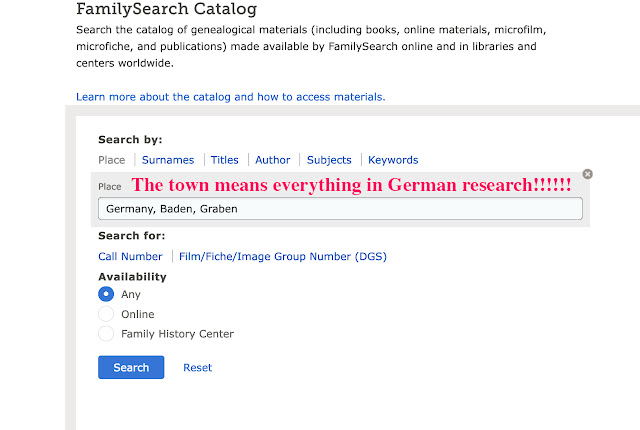The height and width of the screenshot is (430, 640).
Task: Click the Availability label
Action: (132, 277)
